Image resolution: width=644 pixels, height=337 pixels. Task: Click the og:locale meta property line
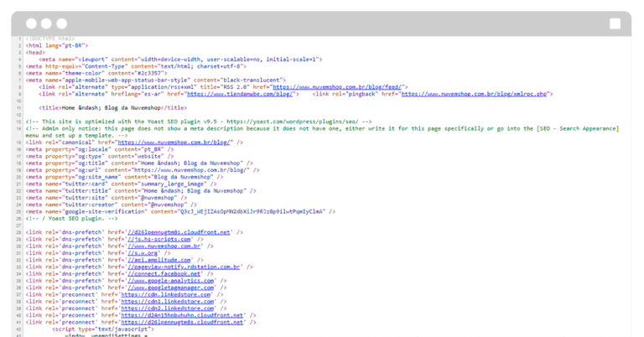(100, 149)
